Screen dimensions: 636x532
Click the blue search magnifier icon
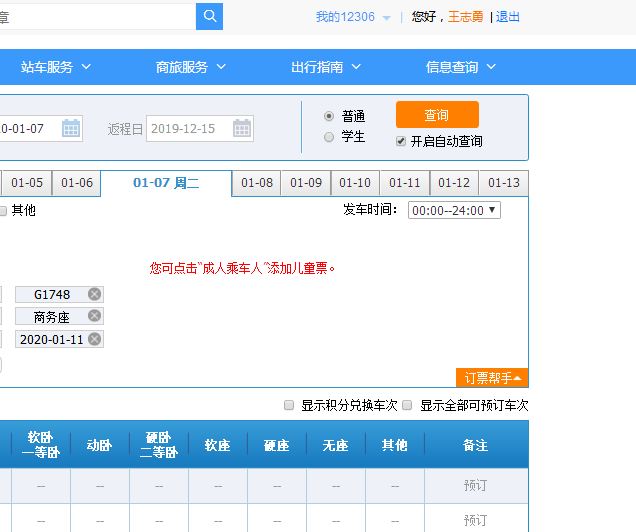pyautogui.click(x=209, y=16)
